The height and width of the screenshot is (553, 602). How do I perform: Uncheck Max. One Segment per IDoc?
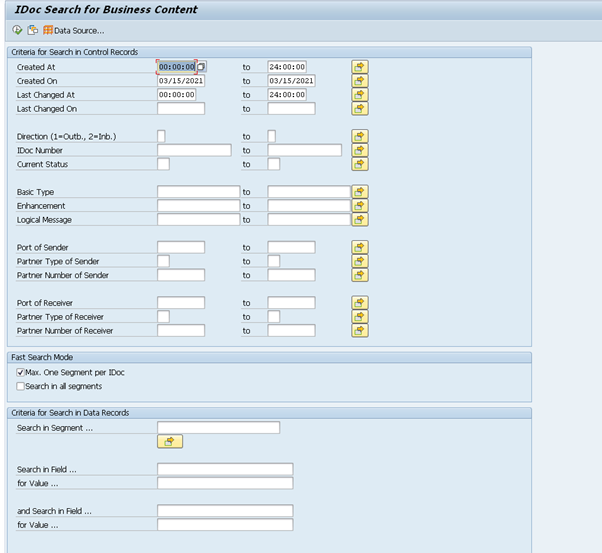click(21, 373)
